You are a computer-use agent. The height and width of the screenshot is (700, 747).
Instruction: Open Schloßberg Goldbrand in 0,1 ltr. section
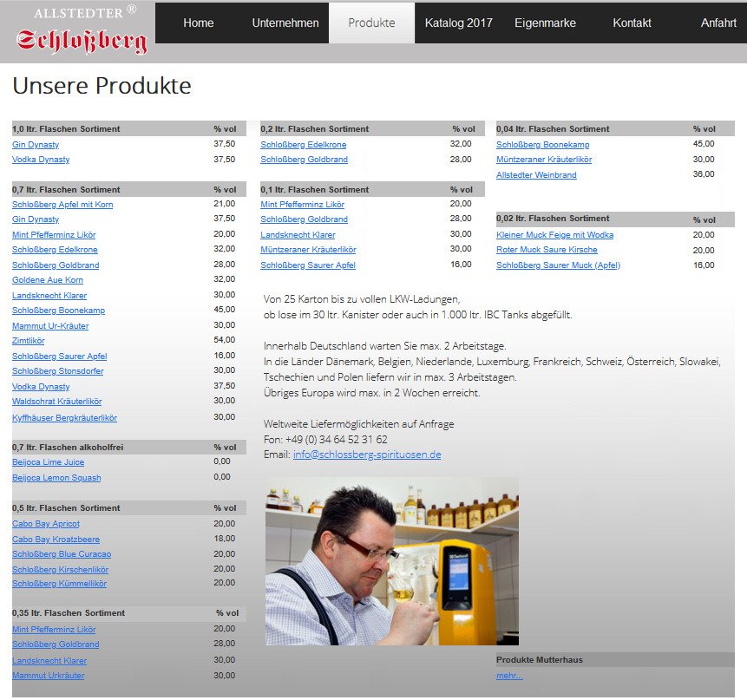[304, 219]
